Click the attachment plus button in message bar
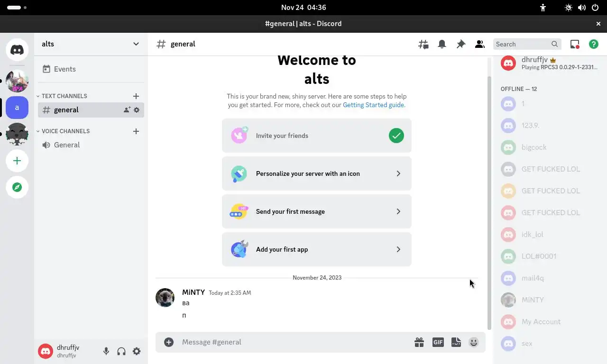607x364 pixels. [x=169, y=342]
